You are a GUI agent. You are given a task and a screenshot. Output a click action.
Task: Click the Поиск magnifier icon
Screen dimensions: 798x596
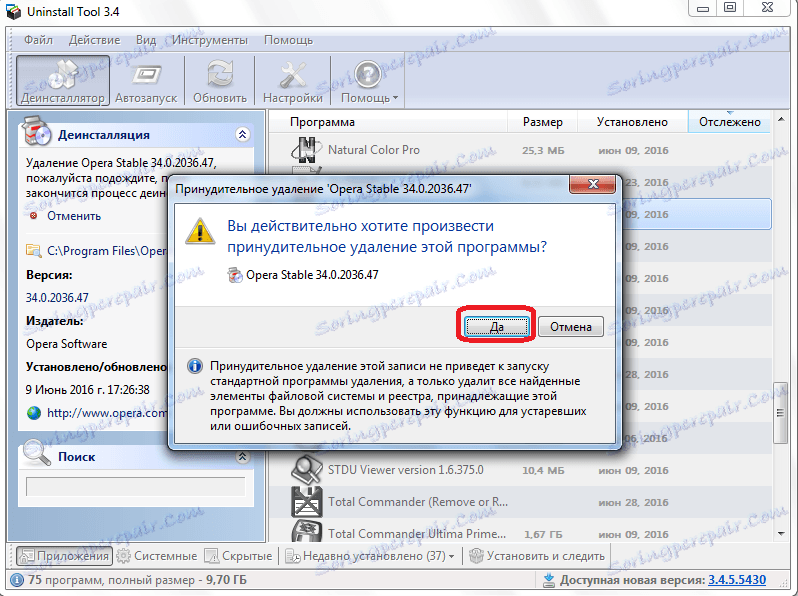tap(37, 453)
